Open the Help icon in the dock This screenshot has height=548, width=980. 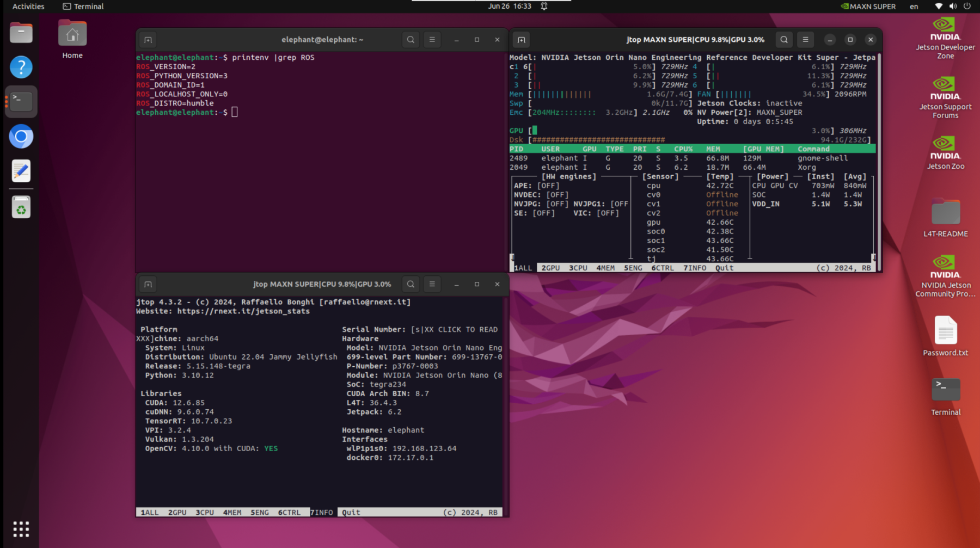point(21,67)
